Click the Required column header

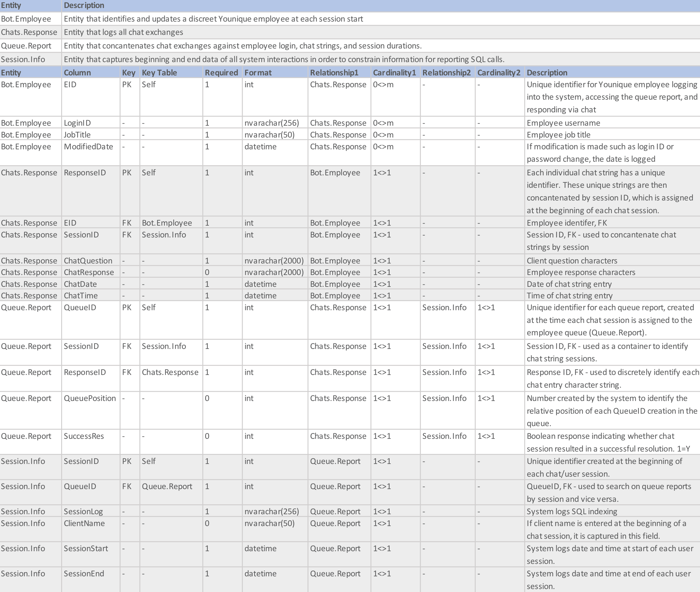(x=222, y=72)
